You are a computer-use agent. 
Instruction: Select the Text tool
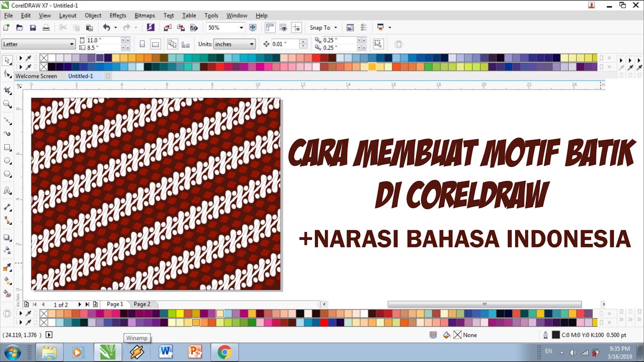coord(7,191)
